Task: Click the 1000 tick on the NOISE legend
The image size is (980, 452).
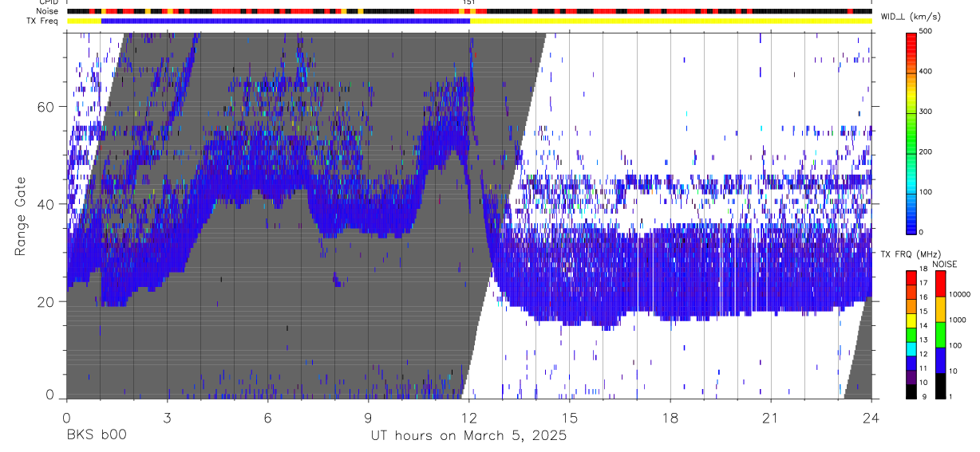Action: [958, 320]
